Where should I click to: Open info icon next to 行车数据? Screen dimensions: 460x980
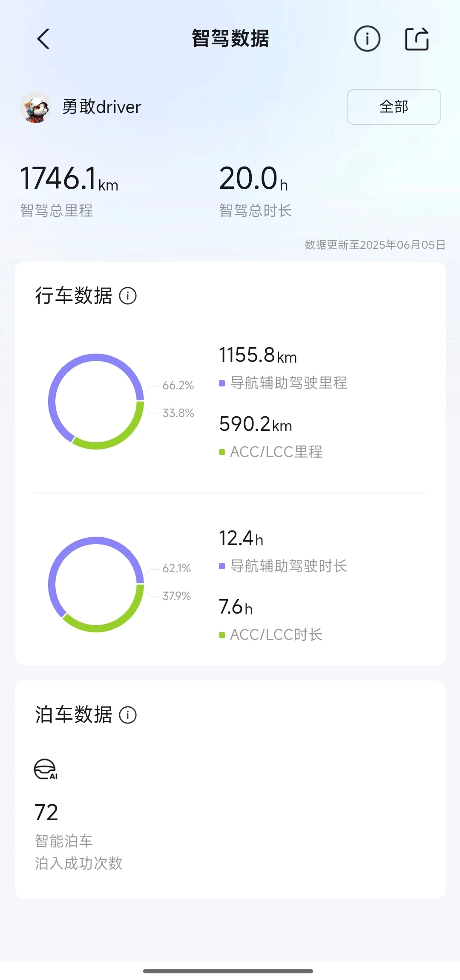click(x=128, y=296)
